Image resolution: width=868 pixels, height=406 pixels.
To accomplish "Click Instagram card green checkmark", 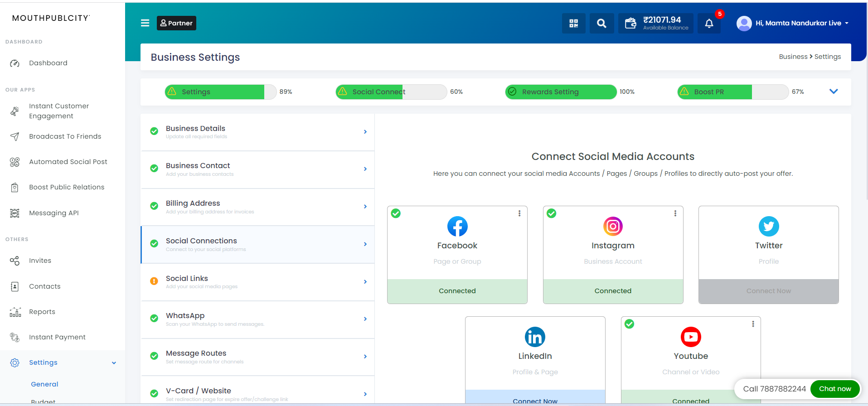I will tap(552, 213).
